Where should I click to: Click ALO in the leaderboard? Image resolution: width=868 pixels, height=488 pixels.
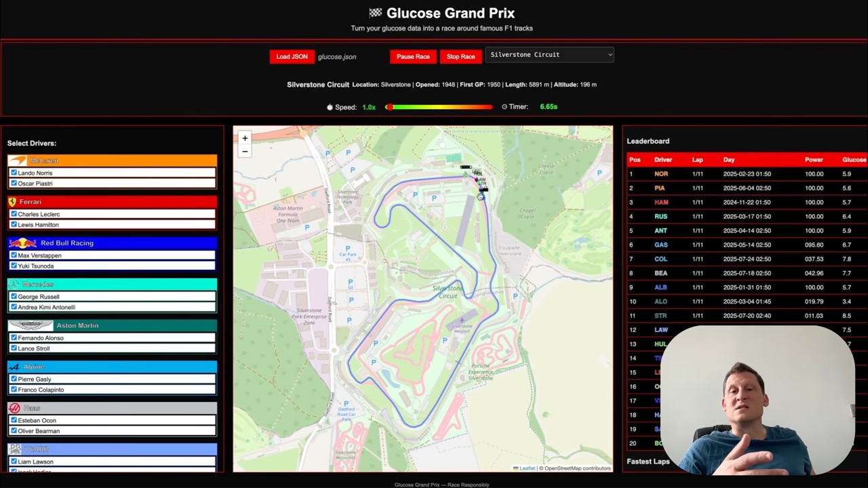660,302
